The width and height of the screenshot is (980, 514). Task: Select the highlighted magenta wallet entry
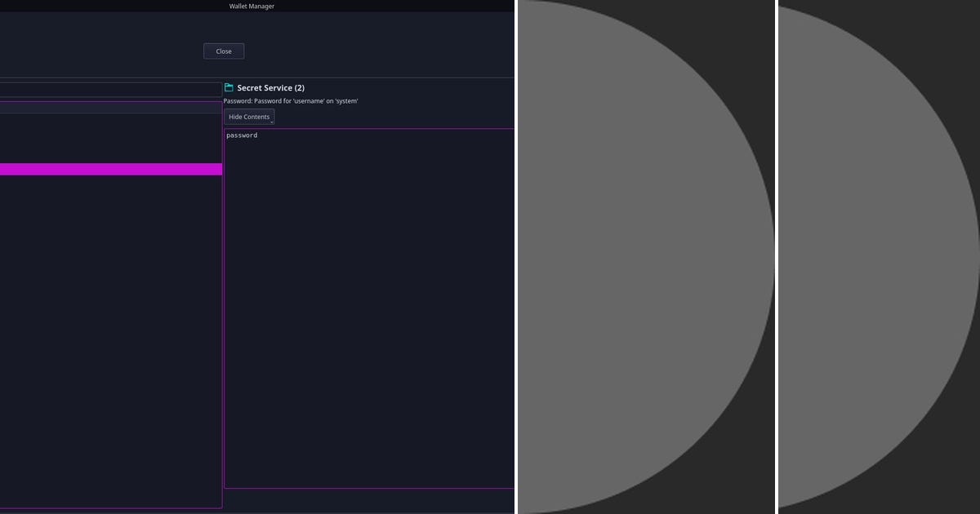click(x=110, y=169)
